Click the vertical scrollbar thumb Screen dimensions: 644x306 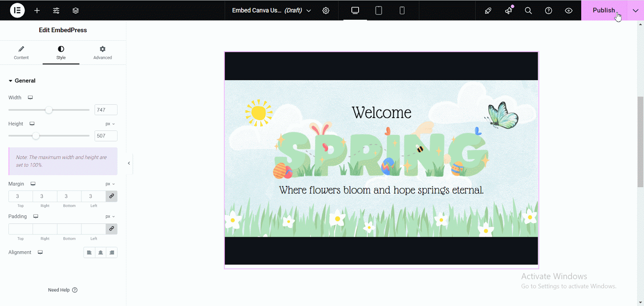click(640, 142)
